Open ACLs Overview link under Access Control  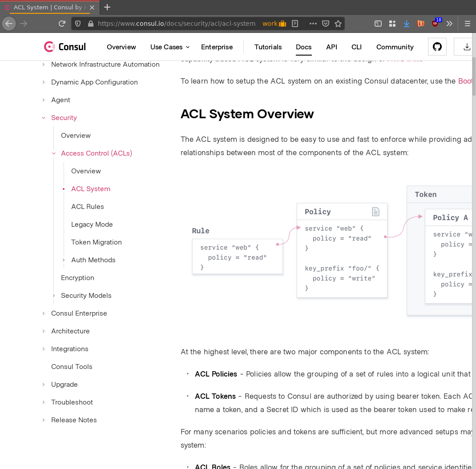86,171
